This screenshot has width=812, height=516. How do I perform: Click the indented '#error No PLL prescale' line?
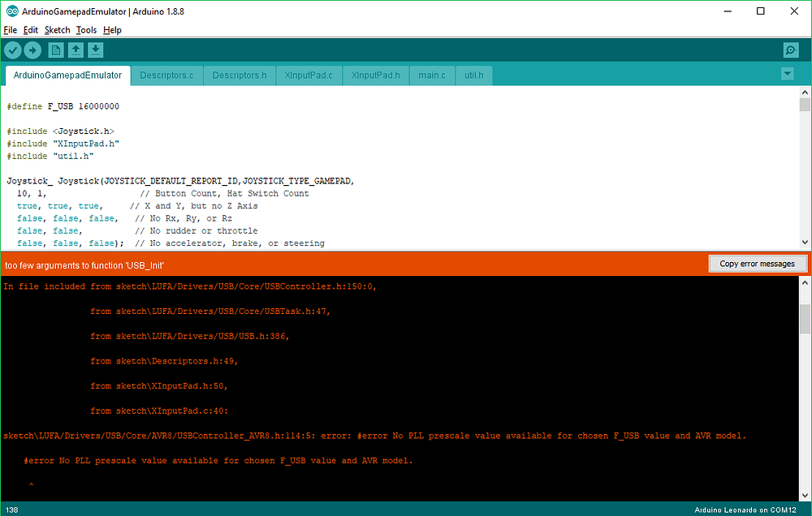[218, 460]
